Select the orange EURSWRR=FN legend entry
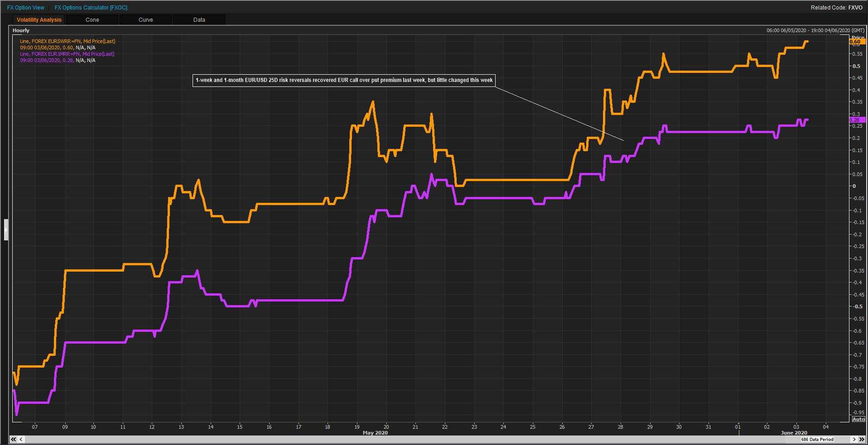The height and width of the screenshot is (445, 868). pyautogui.click(x=68, y=41)
